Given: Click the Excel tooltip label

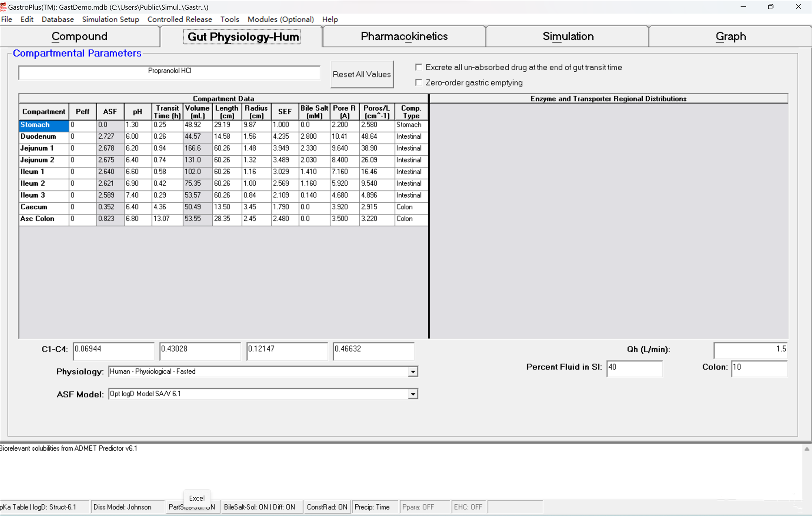Looking at the screenshot, I should click(197, 498).
